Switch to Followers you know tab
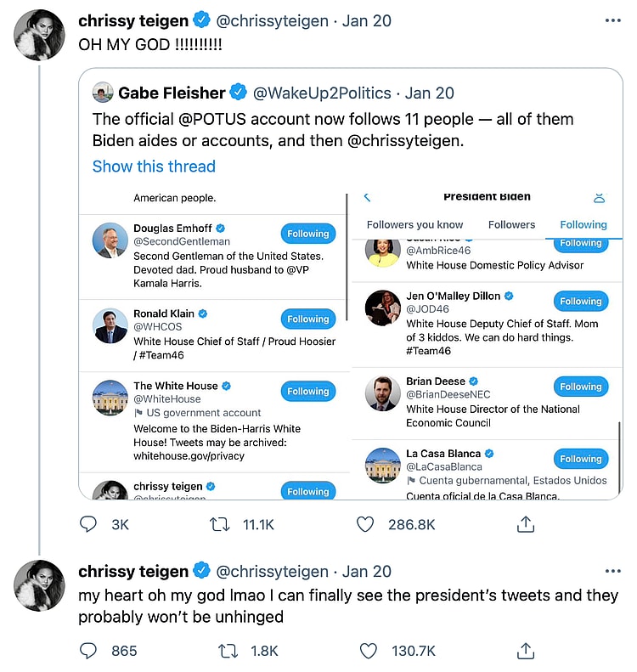The width and height of the screenshot is (637, 672). tap(414, 224)
